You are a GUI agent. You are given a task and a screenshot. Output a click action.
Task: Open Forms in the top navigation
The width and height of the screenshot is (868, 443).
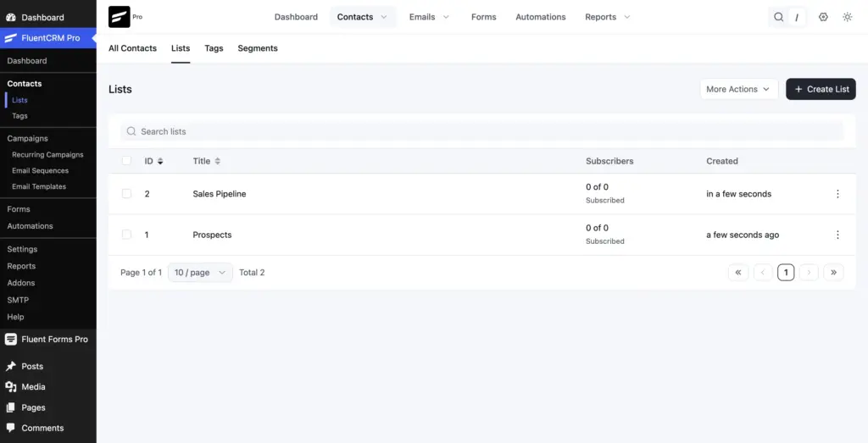(484, 17)
